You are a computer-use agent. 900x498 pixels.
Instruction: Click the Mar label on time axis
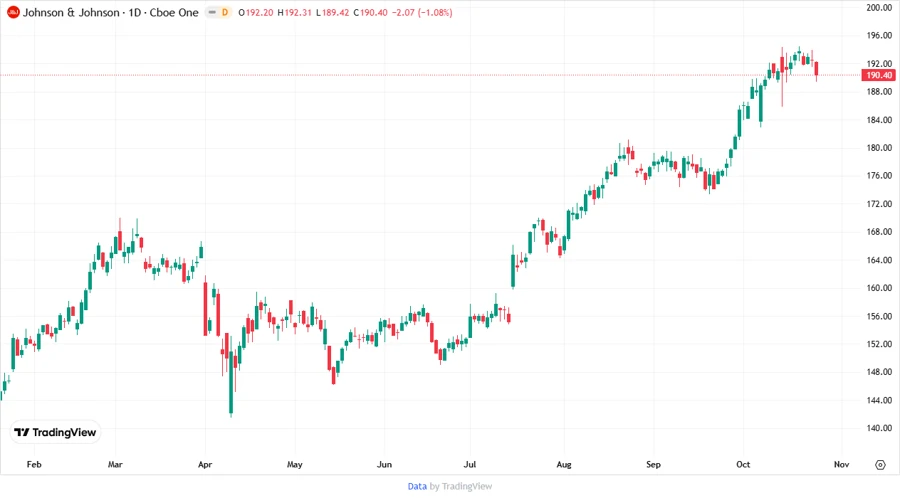tap(115, 464)
